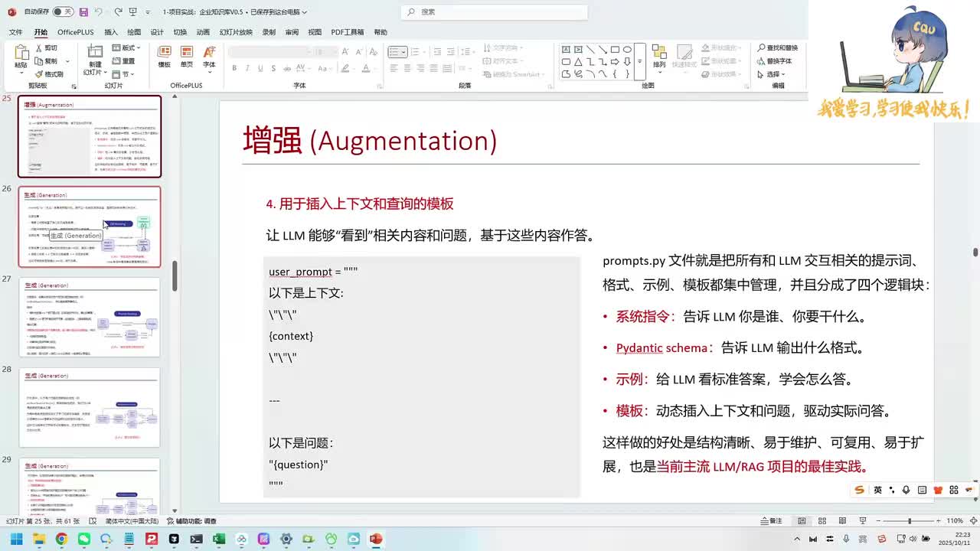Toggle bold formatting
This screenshot has height=551, width=980.
point(234,68)
